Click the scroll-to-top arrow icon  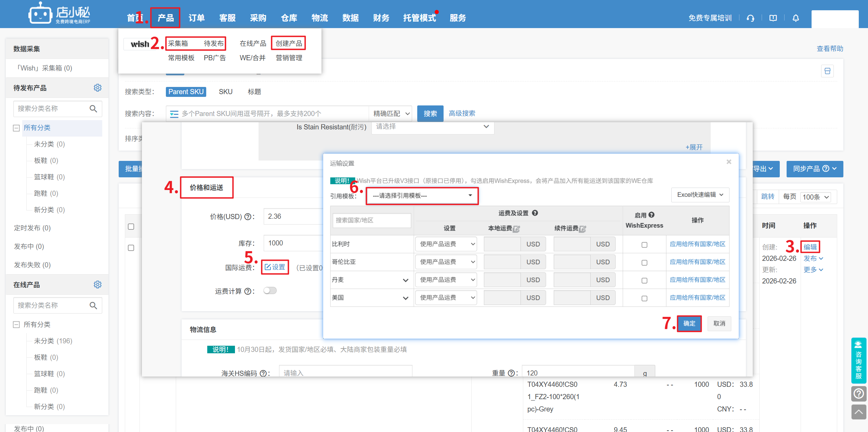coord(858,412)
